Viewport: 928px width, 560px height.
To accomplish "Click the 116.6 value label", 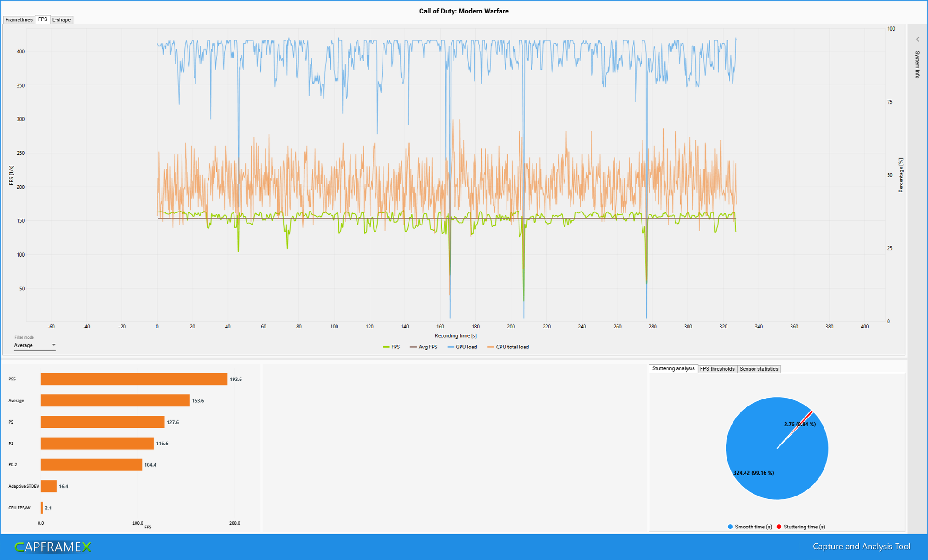I will point(162,444).
